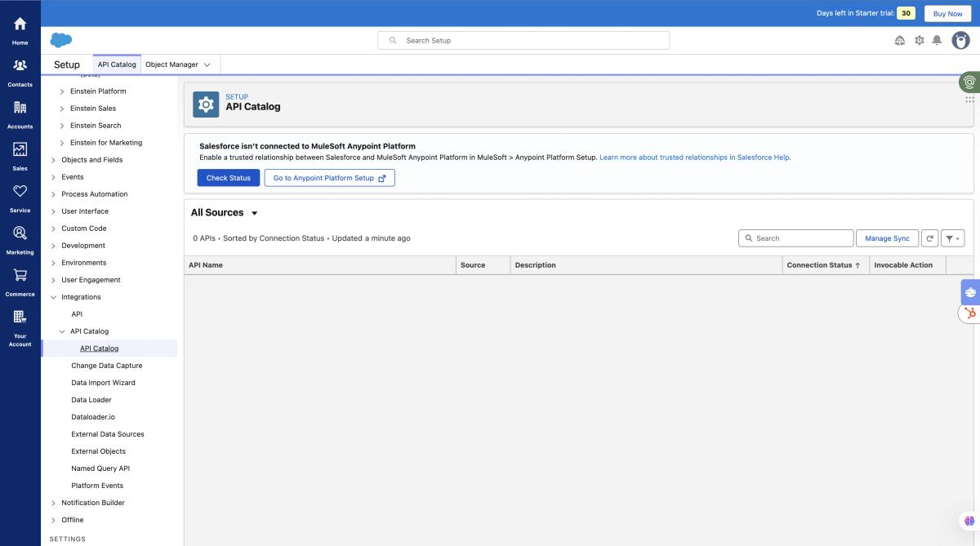Expand the Events section
The width and height of the screenshot is (980, 546).
[54, 177]
